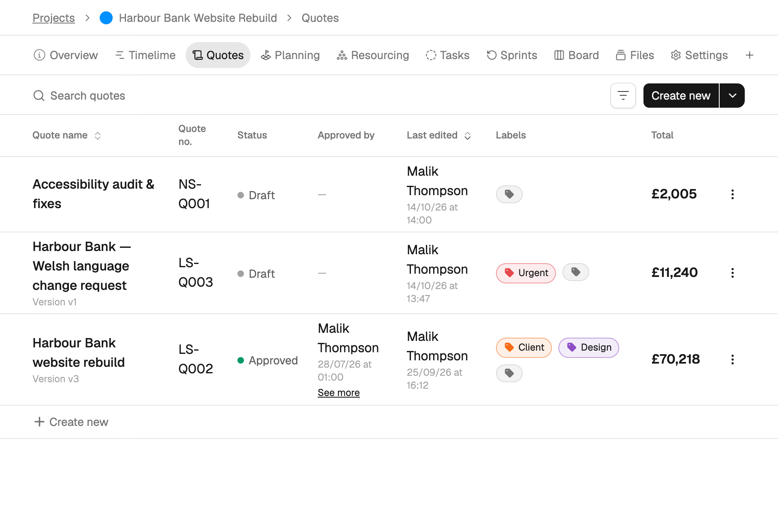Follow the Projects breadcrumb link
This screenshot has width=778, height=532.
click(53, 18)
